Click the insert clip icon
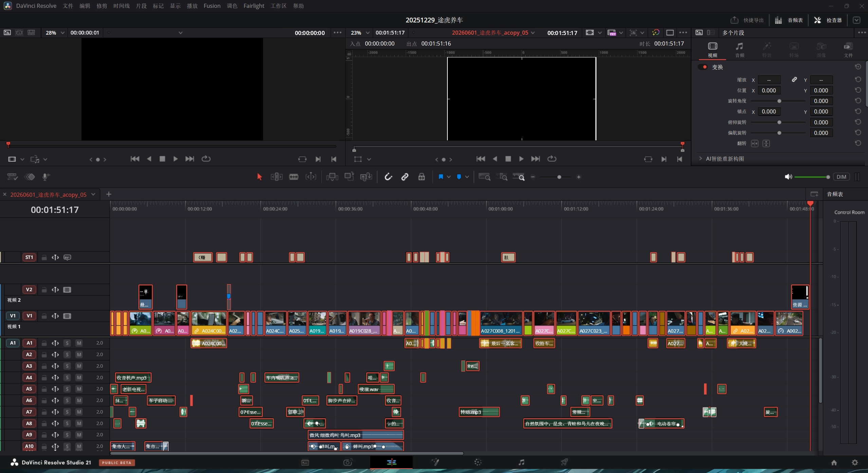 pyautogui.click(x=332, y=177)
